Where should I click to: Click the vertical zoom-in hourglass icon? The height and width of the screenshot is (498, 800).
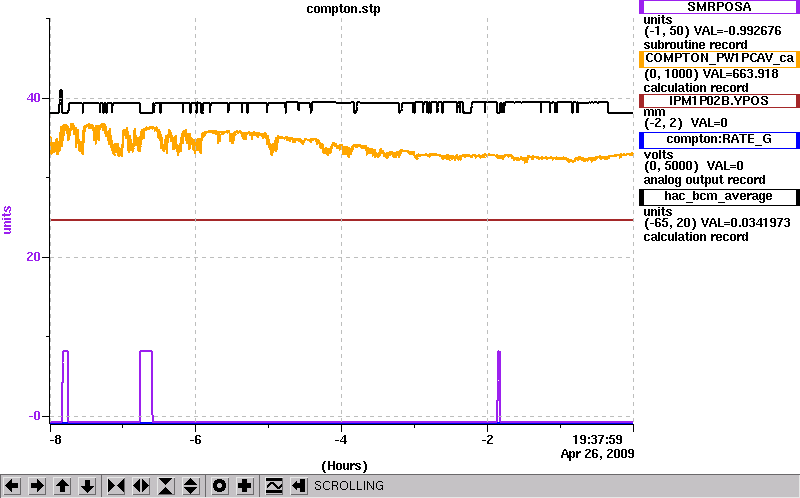point(166,486)
